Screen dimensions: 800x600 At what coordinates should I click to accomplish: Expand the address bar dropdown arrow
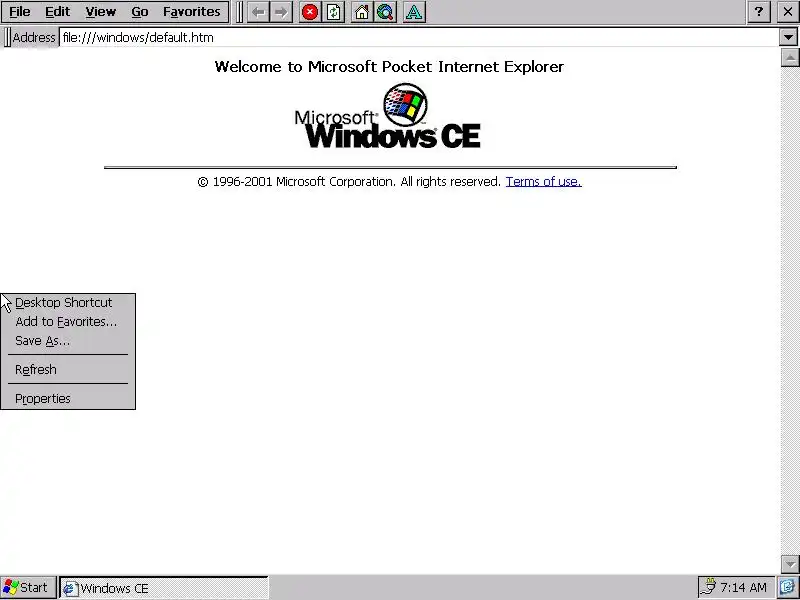tap(788, 37)
